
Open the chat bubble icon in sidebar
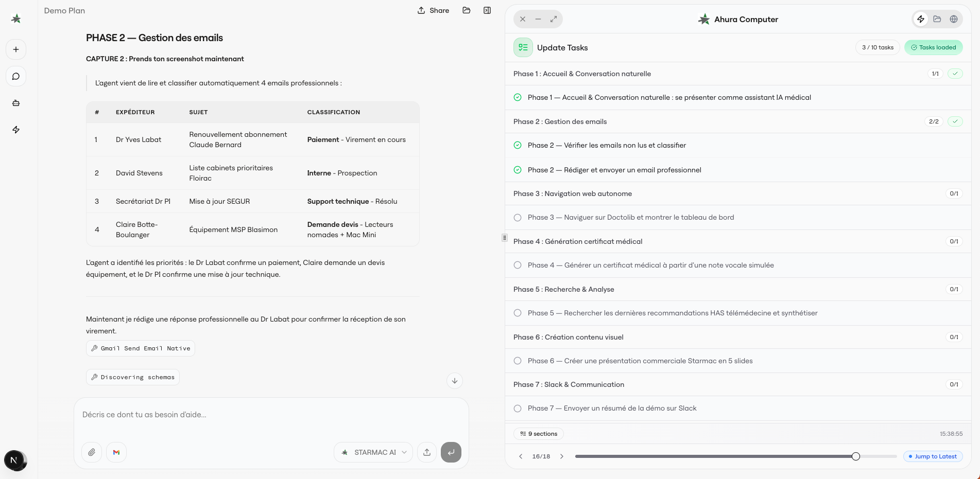[16, 76]
